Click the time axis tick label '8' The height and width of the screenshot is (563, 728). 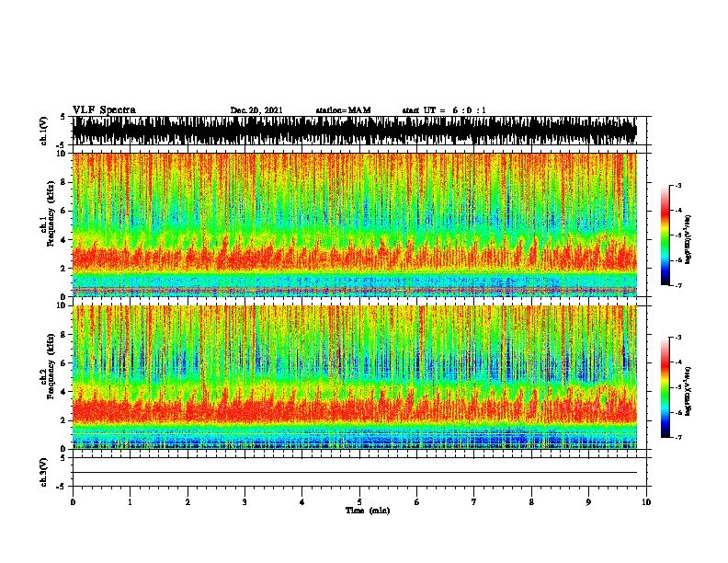click(x=531, y=502)
